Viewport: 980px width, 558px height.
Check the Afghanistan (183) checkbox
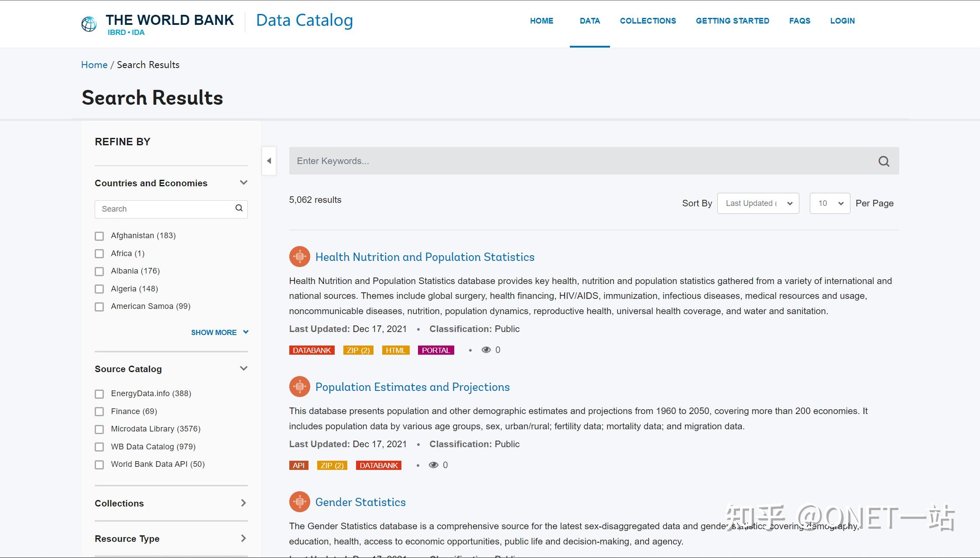(x=99, y=236)
